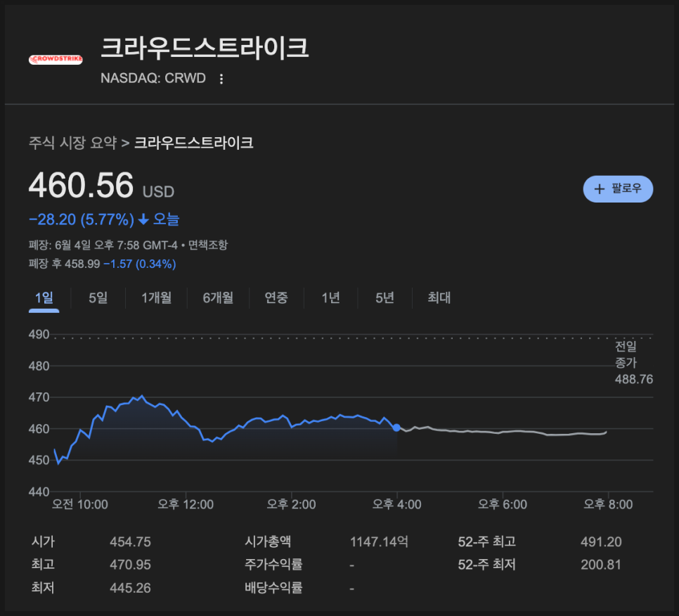Screen dimensions: 679x616
Task: Click the 오후 8:00 time axis label
Action: pos(608,505)
